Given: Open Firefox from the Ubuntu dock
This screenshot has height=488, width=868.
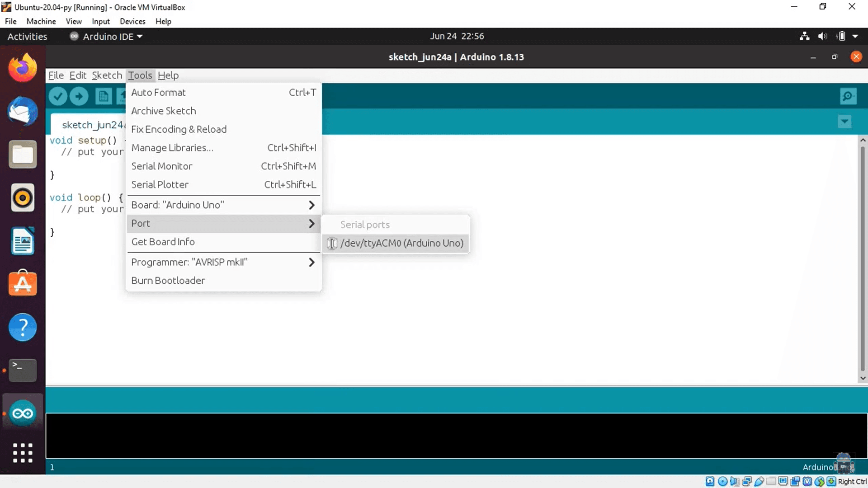Looking at the screenshot, I should (23, 68).
